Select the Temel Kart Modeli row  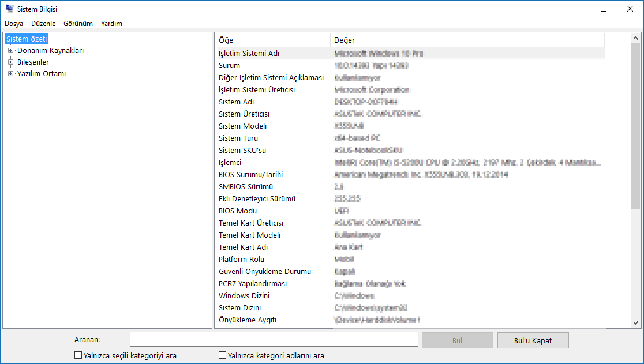(411, 235)
